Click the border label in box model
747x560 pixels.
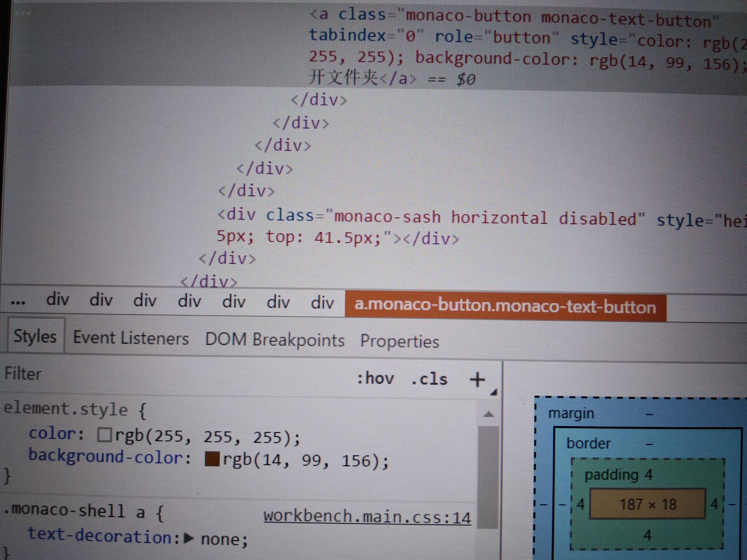pos(588,444)
